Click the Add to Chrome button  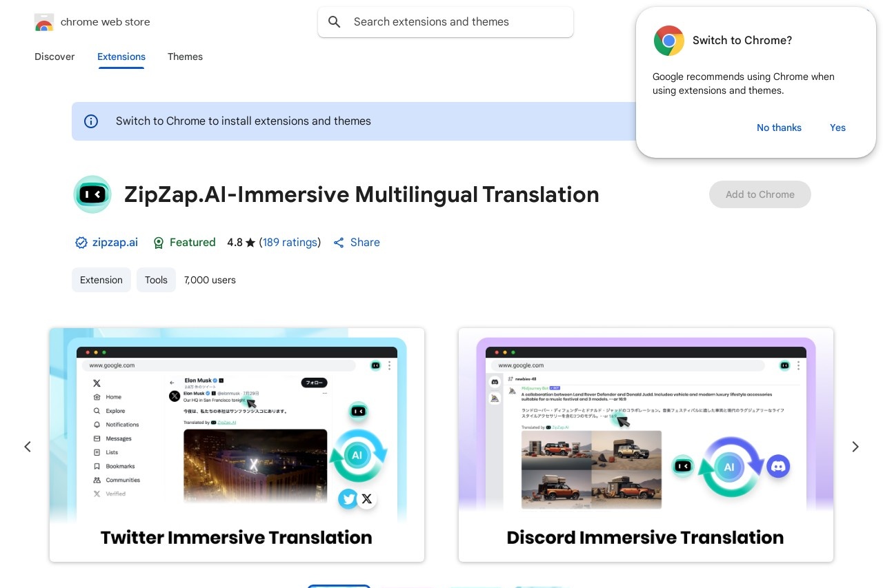click(x=760, y=194)
